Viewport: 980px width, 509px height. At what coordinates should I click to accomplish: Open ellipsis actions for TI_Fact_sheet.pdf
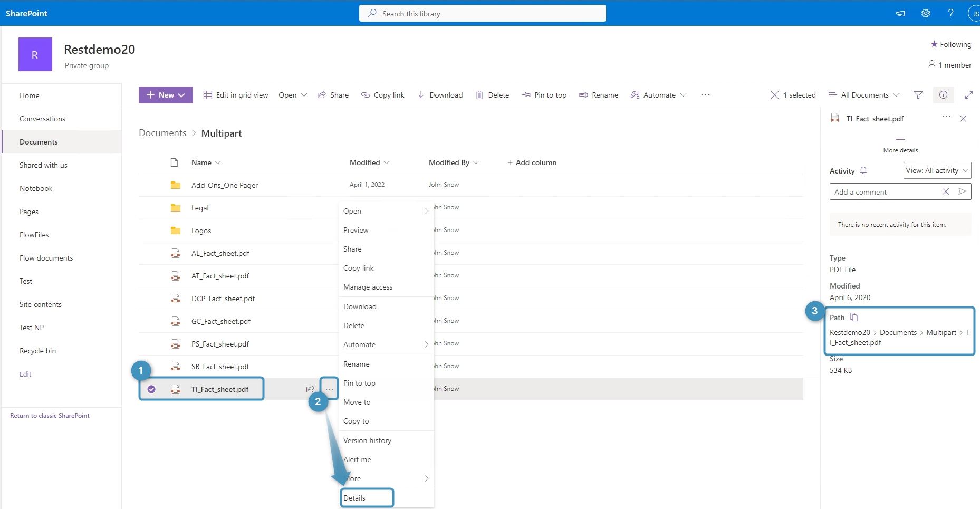(330, 389)
